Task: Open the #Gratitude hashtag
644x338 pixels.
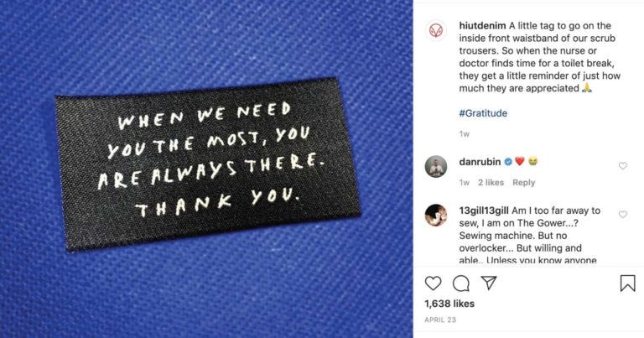Action: pos(483,113)
